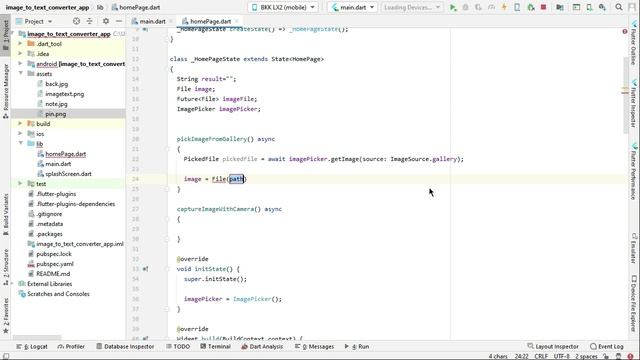Expand the test folder
Image resolution: width=640 pixels, height=360 pixels.
click(x=20, y=184)
